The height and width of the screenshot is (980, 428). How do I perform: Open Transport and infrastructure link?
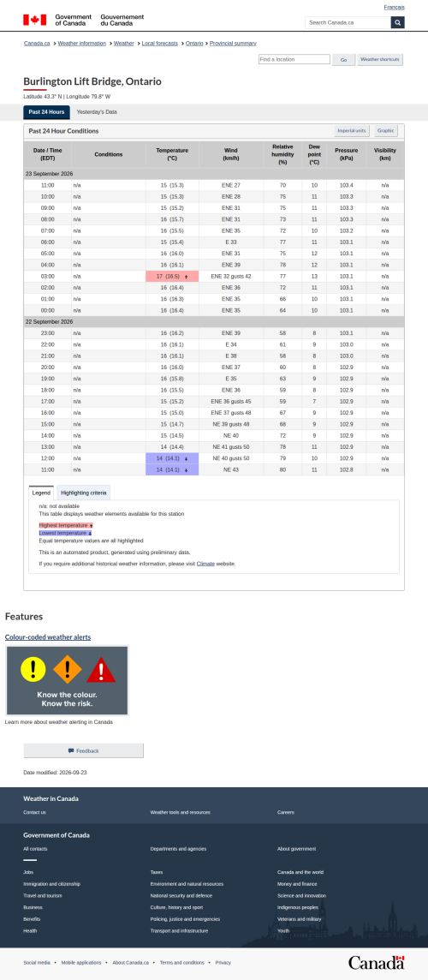coord(179,930)
